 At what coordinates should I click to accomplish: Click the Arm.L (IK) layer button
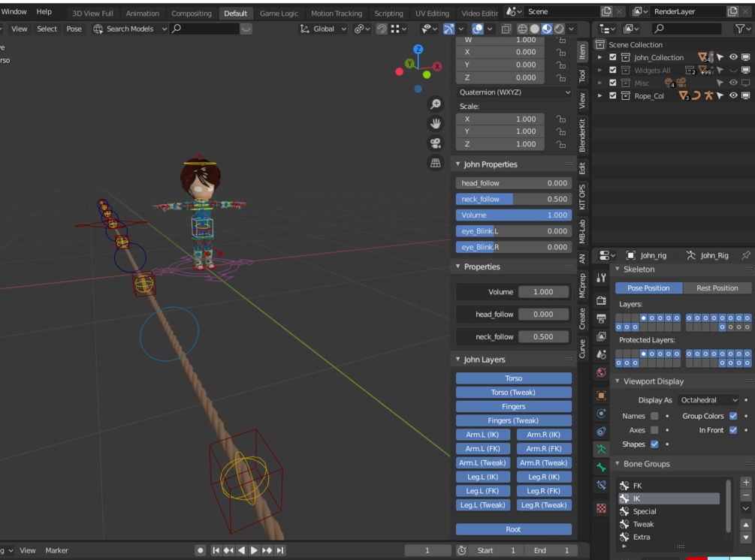pos(482,435)
